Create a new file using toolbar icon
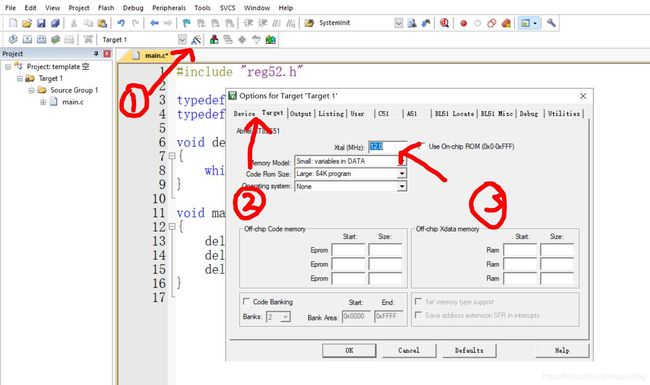The height and width of the screenshot is (385, 650). (x=13, y=23)
